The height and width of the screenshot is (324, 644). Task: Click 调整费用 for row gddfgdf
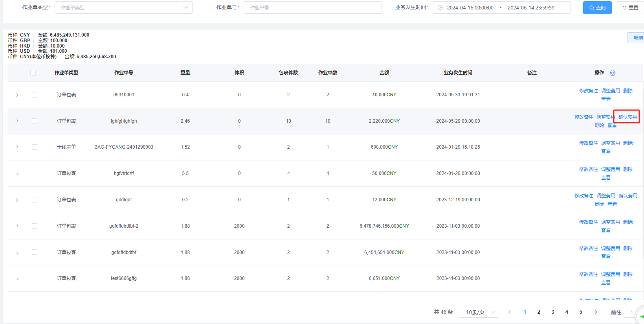pyautogui.click(x=605, y=196)
